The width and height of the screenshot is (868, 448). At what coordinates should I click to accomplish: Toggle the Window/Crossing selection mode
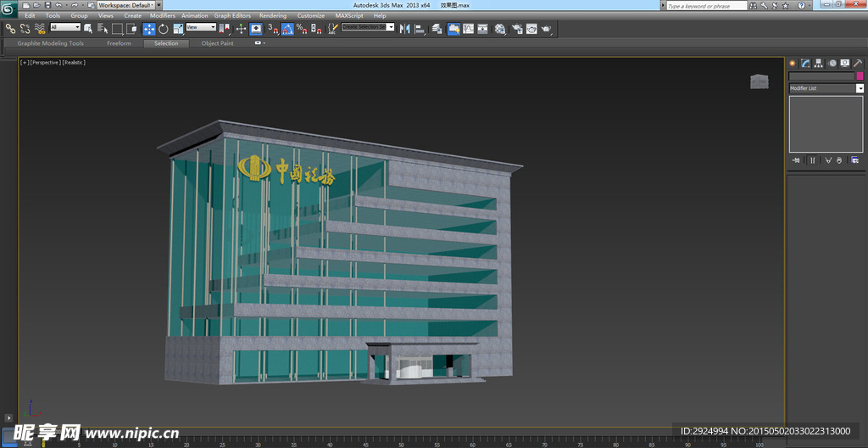pos(131,29)
